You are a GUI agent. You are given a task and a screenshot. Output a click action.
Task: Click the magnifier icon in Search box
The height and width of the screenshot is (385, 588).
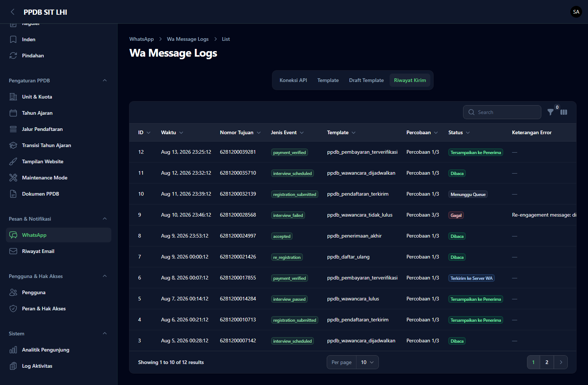click(x=472, y=112)
